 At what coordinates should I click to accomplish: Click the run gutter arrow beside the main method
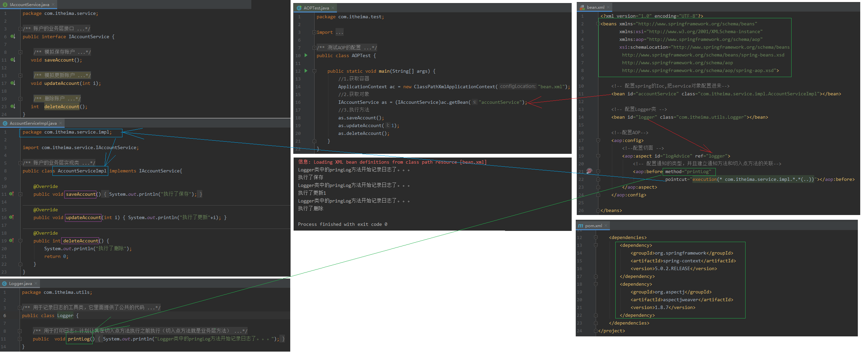click(306, 71)
